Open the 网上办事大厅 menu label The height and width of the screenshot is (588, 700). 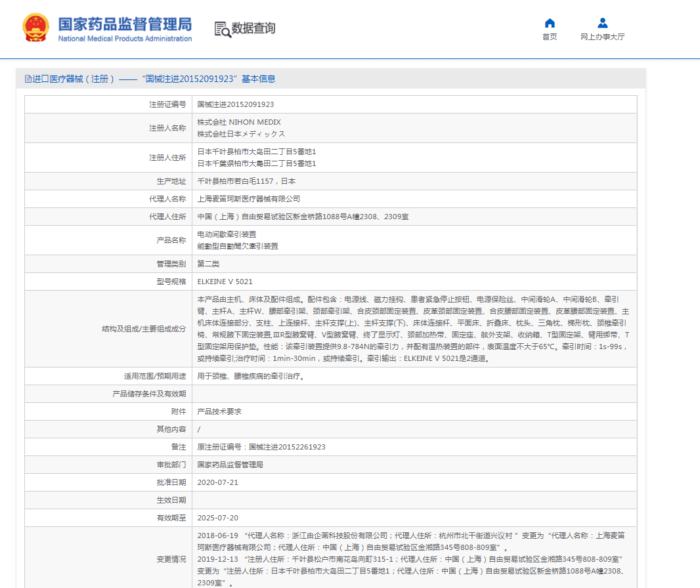pyautogui.click(x=602, y=37)
